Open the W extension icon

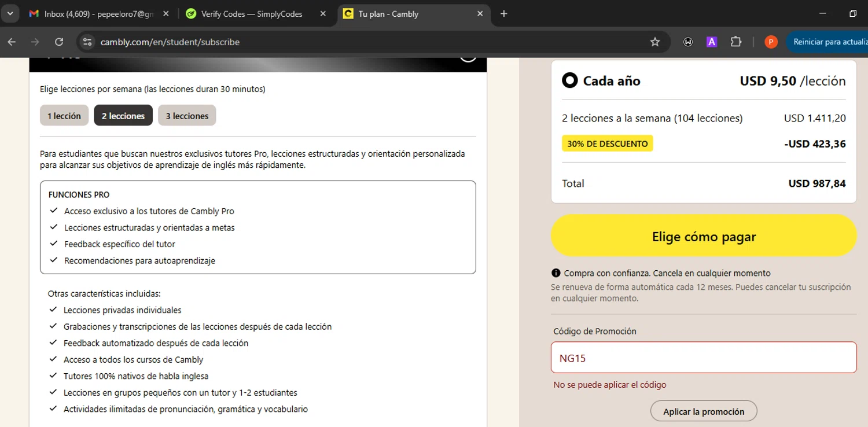click(x=688, y=42)
